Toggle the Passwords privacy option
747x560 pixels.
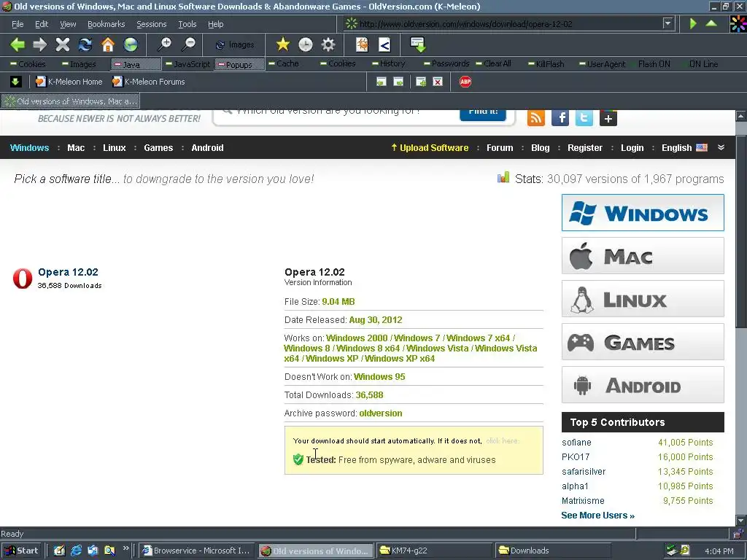click(x=446, y=64)
